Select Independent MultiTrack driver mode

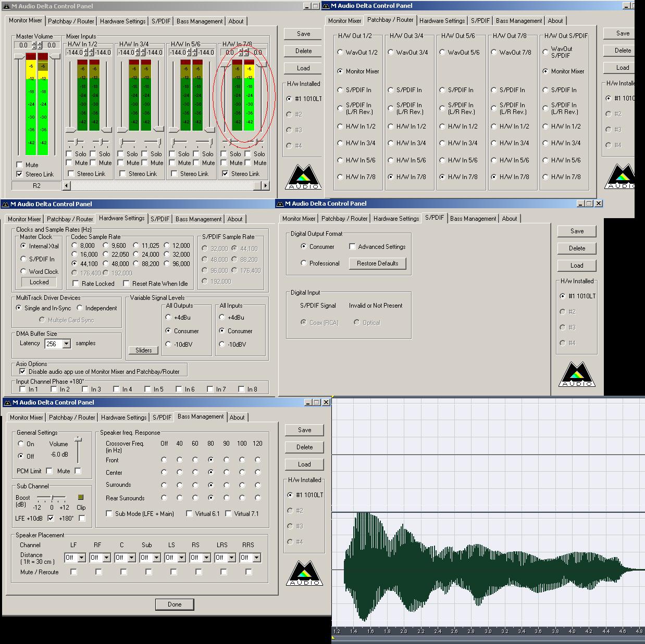(x=80, y=308)
